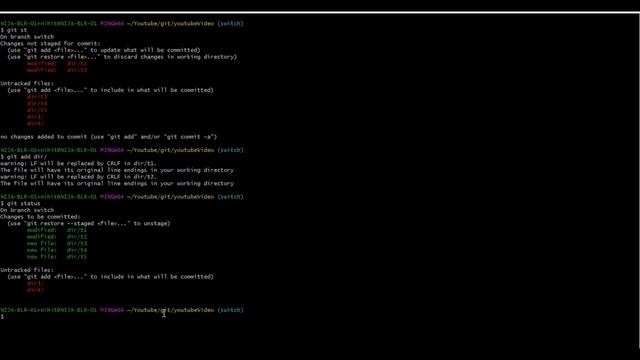The height and width of the screenshot is (360, 640).
Task: Click the green 'new file: dir/t4' line
Action: [57, 250]
